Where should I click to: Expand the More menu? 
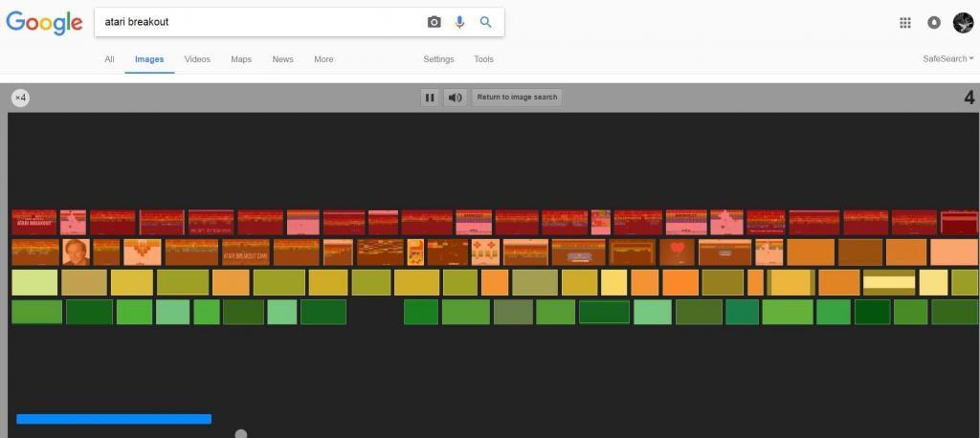click(x=323, y=59)
